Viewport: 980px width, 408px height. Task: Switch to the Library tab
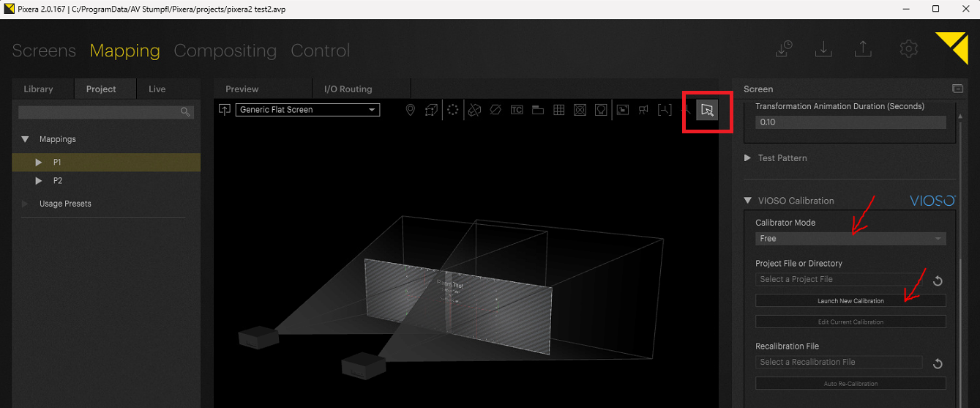coord(38,89)
